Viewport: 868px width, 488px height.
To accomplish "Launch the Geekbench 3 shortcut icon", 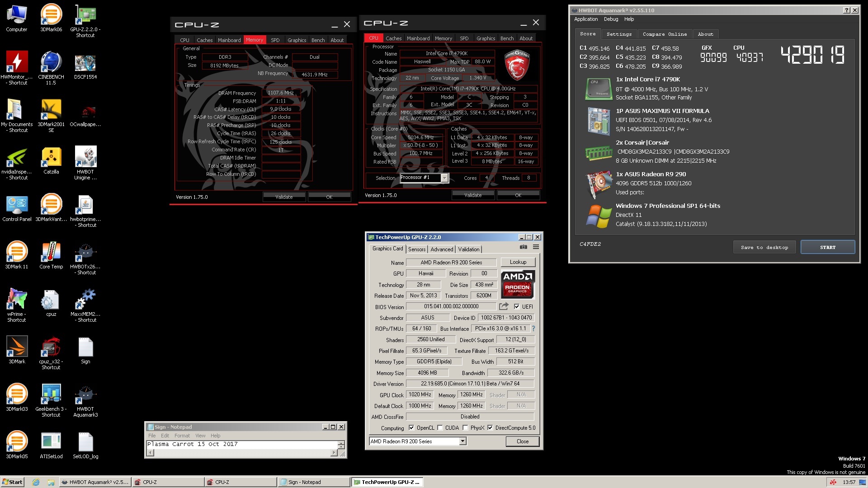I will [x=51, y=400].
